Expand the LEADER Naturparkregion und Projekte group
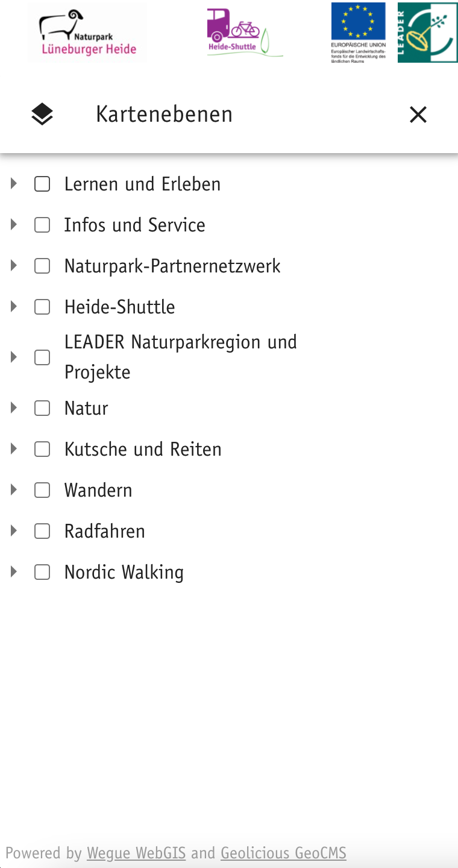 click(x=14, y=357)
